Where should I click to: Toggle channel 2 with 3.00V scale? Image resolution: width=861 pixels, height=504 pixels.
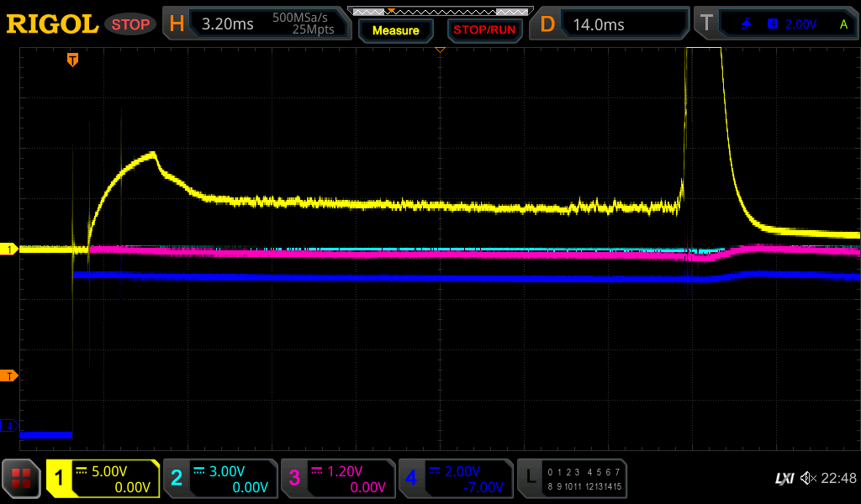pyautogui.click(x=219, y=478)
